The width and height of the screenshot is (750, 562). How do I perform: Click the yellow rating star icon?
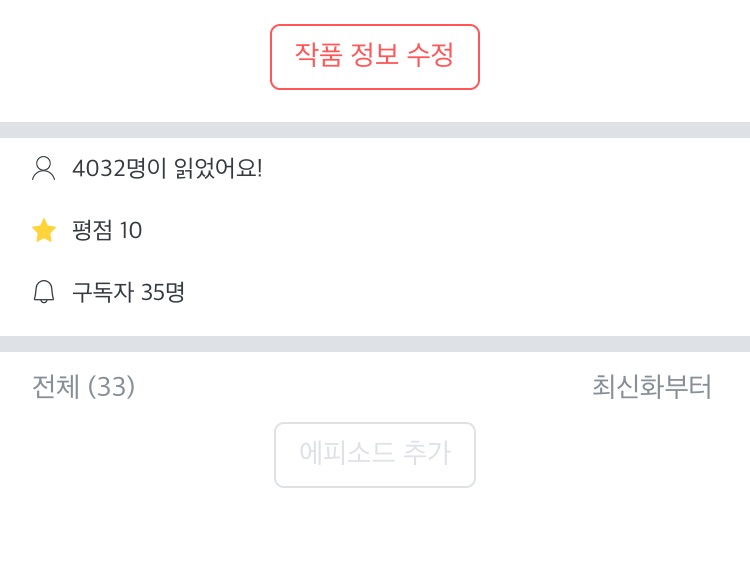click(44, 231)
